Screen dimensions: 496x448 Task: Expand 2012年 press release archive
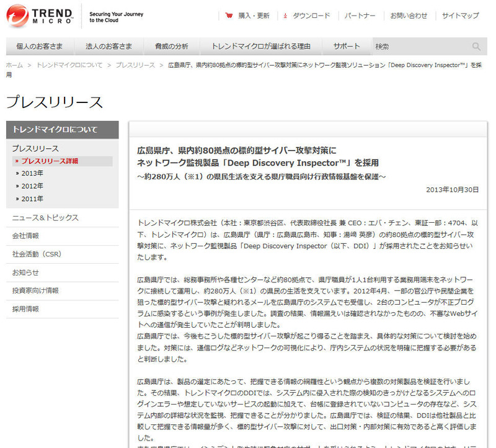click(x=32, y=186)
